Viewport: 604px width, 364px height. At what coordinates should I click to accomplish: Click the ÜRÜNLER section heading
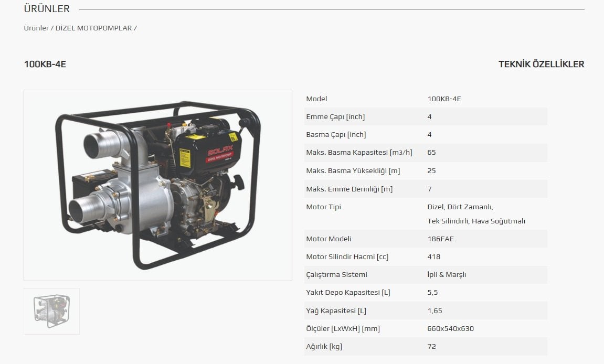click(x=47, y=9)
